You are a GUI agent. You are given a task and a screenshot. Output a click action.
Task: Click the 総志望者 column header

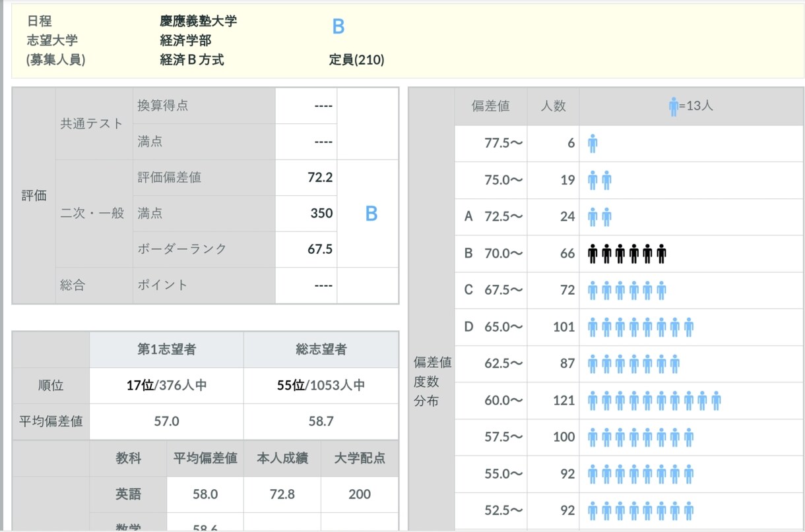point(321,350)
